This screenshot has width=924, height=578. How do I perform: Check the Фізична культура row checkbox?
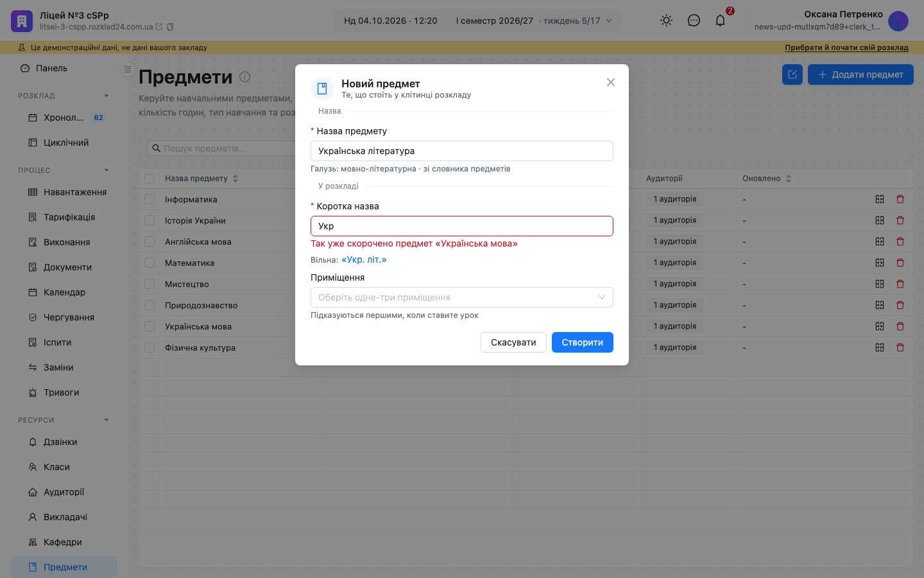150,347
